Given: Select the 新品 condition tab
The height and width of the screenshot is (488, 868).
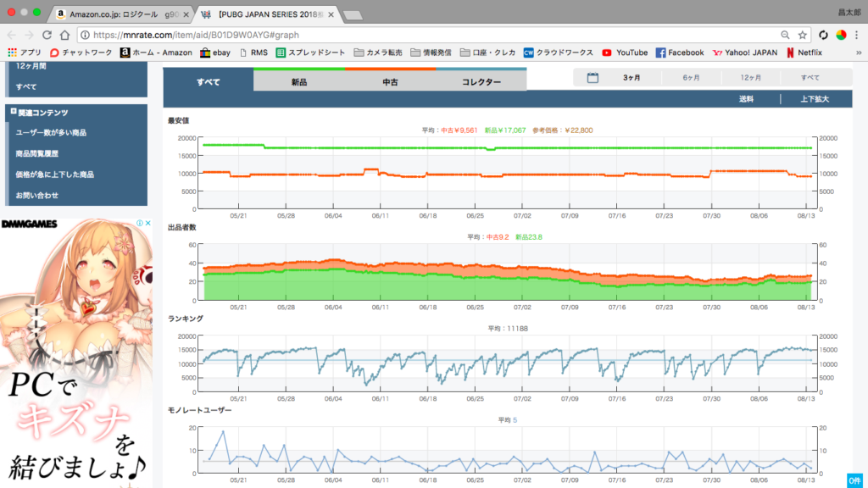Looking at the screenshot, I should [x=299, y=81].
